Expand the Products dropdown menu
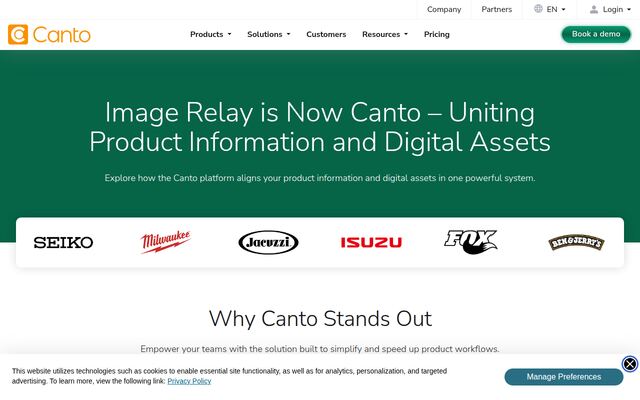 [211, 34]
